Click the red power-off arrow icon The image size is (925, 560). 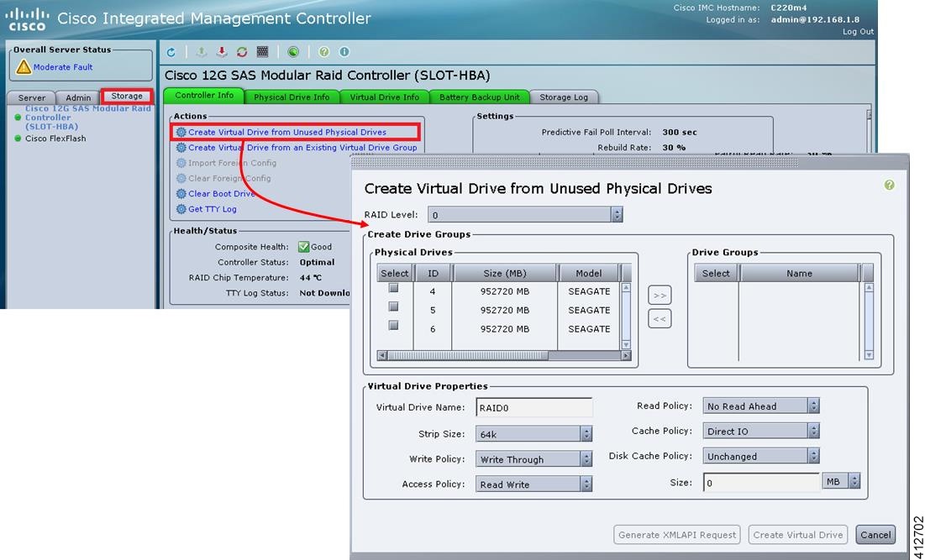tap(221, 52)
